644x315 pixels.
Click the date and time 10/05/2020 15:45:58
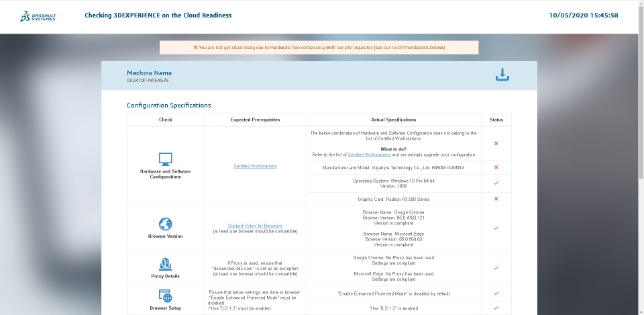[x=584, y=15]
